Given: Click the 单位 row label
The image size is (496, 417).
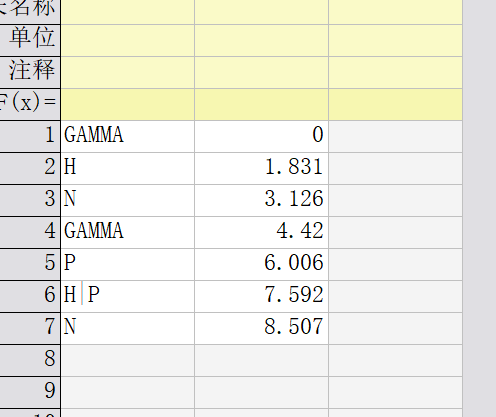Looking at the screenshot, I should tap(30, 40).
